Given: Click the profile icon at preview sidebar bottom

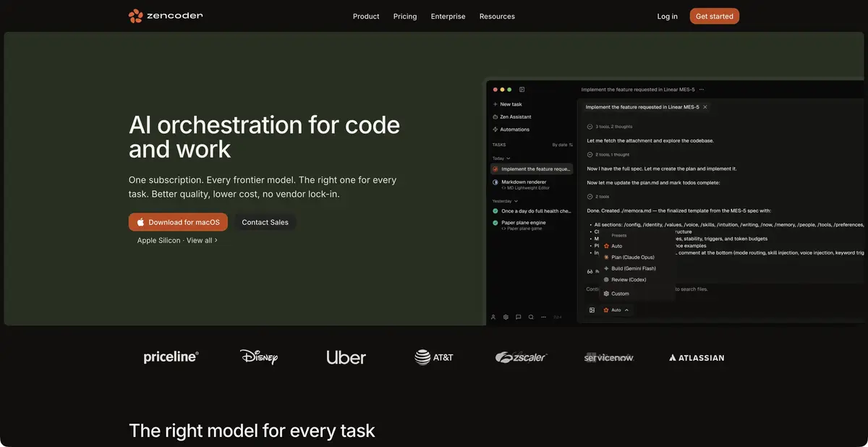Looking at the screenshot, I should click(493, 317).
